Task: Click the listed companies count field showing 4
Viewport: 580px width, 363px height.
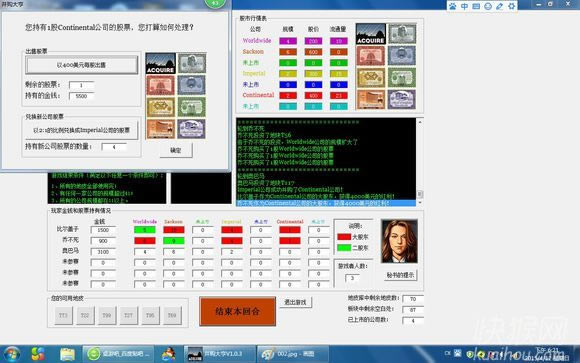Action: (413, 321)
